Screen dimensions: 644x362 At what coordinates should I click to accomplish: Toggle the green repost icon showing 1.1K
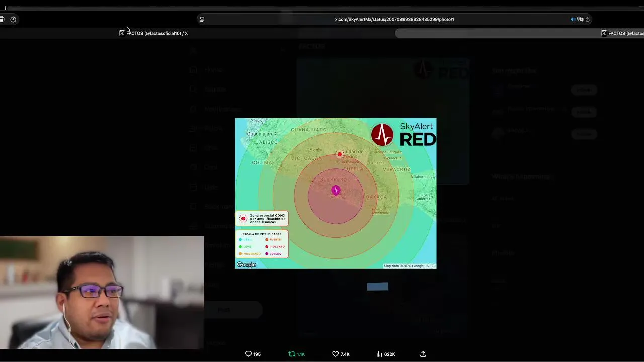296,354
